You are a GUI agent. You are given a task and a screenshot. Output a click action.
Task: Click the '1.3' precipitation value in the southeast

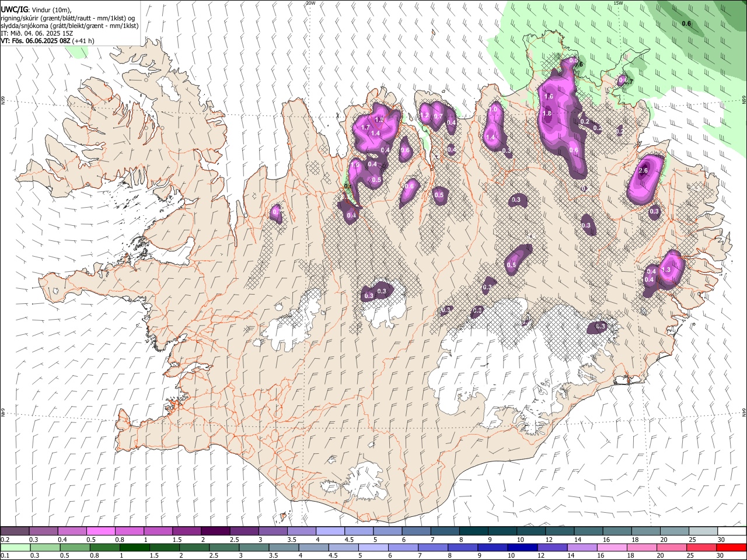click(666, 270)
